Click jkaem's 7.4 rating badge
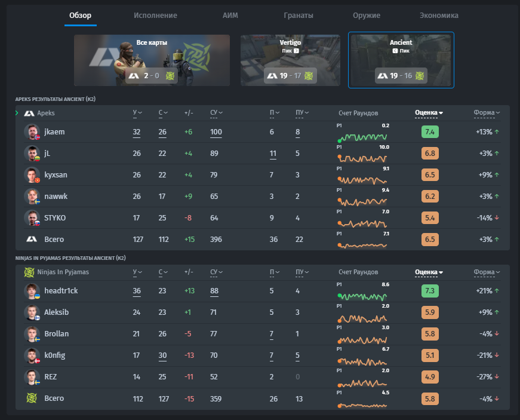The width and height of the screenshot is (520, 420). (x=430, y=131)
